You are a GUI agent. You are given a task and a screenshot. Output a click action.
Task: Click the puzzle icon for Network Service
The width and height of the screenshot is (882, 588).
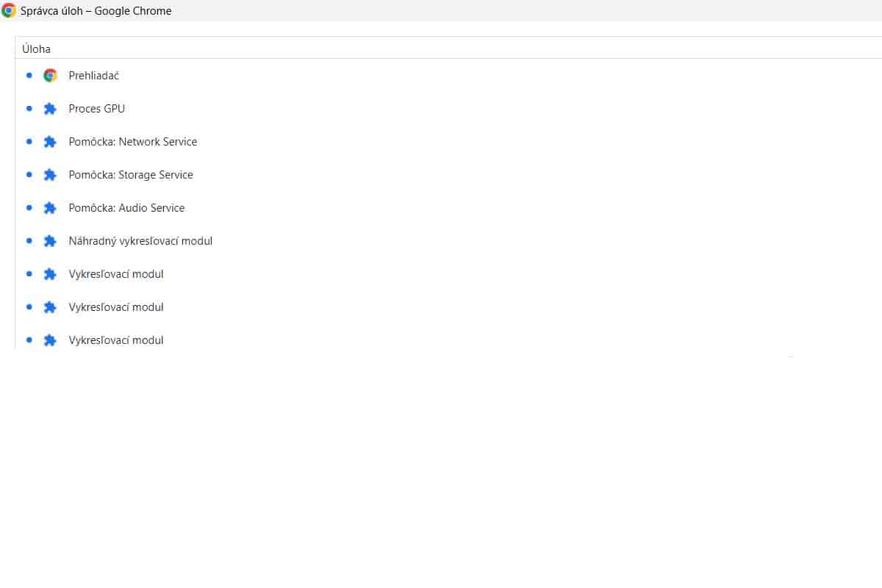pyautogui.click(x=50, y=141)
